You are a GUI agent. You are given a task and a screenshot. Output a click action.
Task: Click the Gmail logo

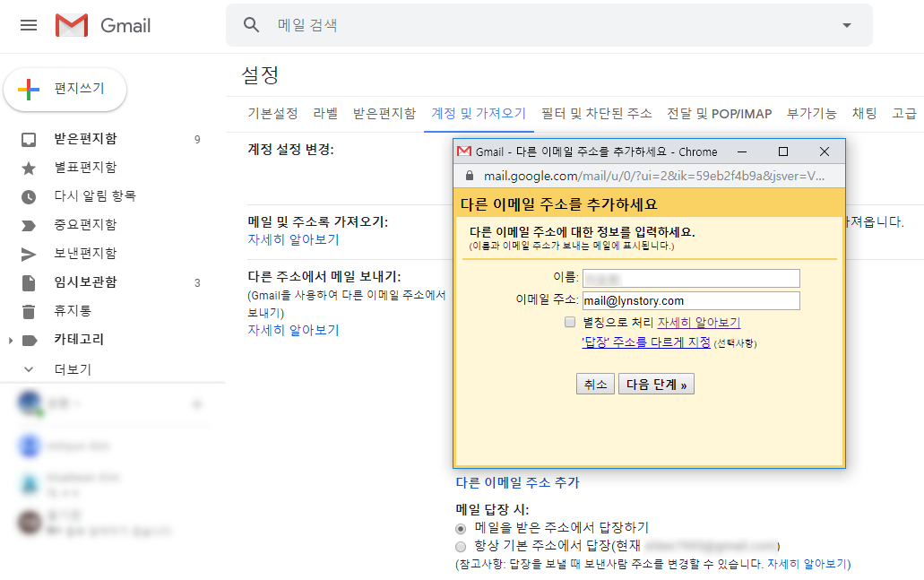(x=103, y=25)
